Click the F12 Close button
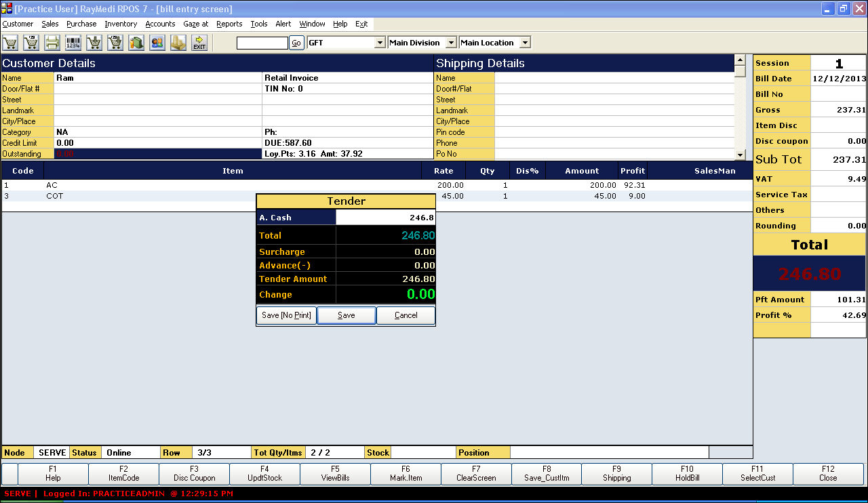Image resolution: width=868 pixels, height=503 pixels. 828,473
